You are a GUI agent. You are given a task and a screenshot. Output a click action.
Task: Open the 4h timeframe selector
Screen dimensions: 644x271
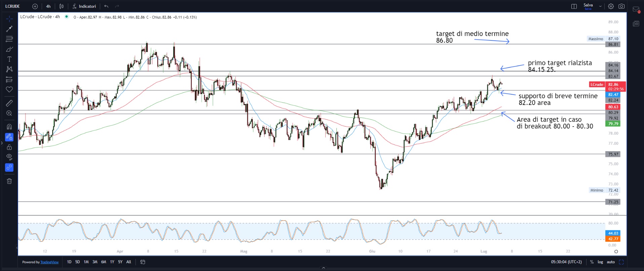pyautogui.click(x=48, y=6)
